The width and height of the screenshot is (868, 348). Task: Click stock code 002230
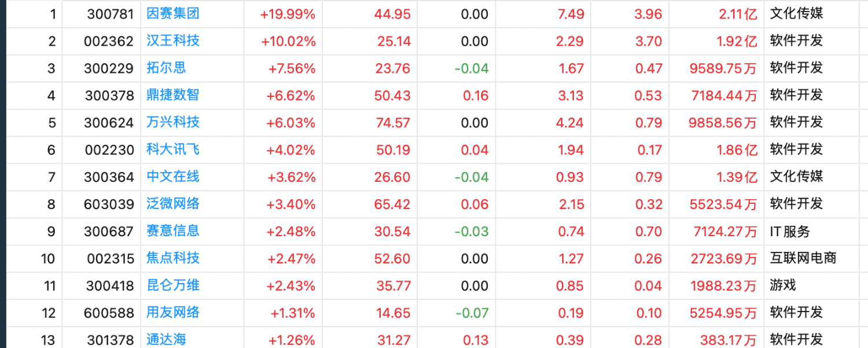click(110, 149)
